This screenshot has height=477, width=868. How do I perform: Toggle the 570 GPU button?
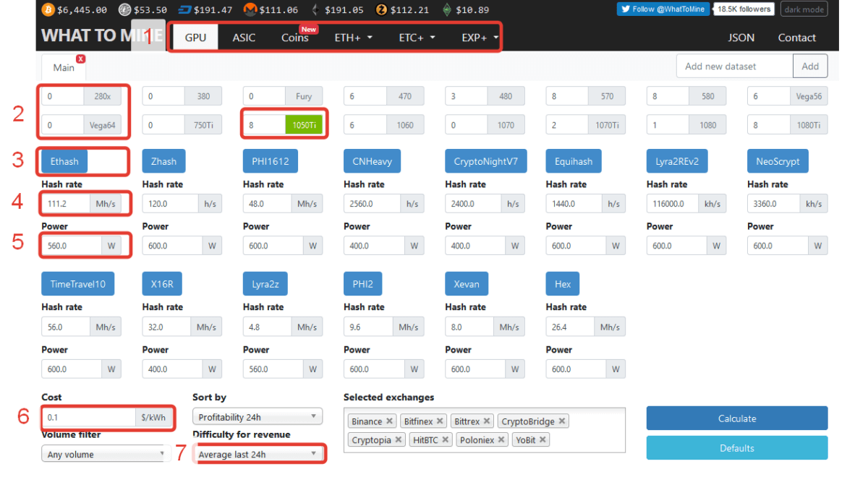point(606,96)
